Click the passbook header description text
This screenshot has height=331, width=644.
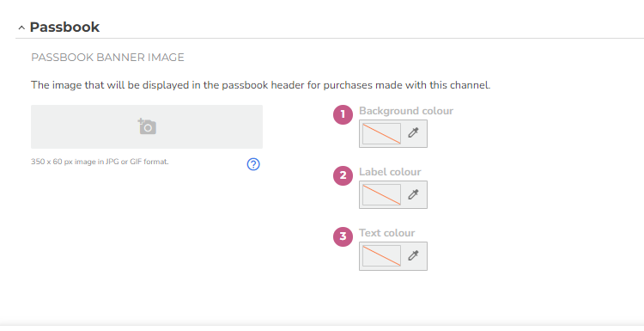(x=261, y=85)
